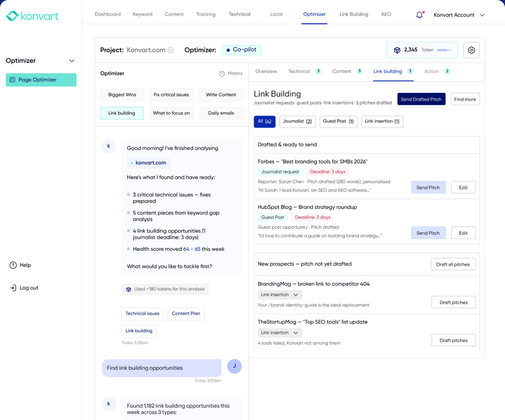Select Fix critical issues chip
The height and width of the screenshot is (420, 505).
(172, 95)
